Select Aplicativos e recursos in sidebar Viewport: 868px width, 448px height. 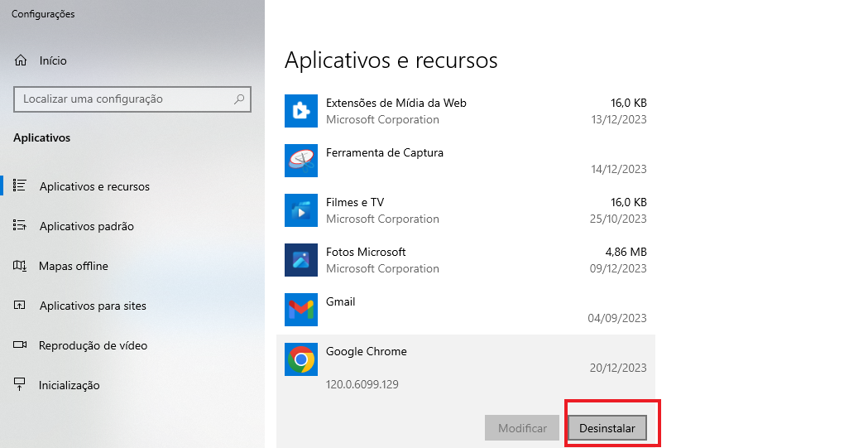133,186
